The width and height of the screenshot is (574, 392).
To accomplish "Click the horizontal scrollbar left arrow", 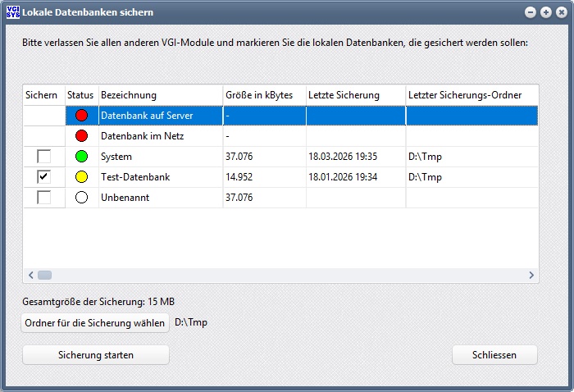I will [x=31, y=276].
